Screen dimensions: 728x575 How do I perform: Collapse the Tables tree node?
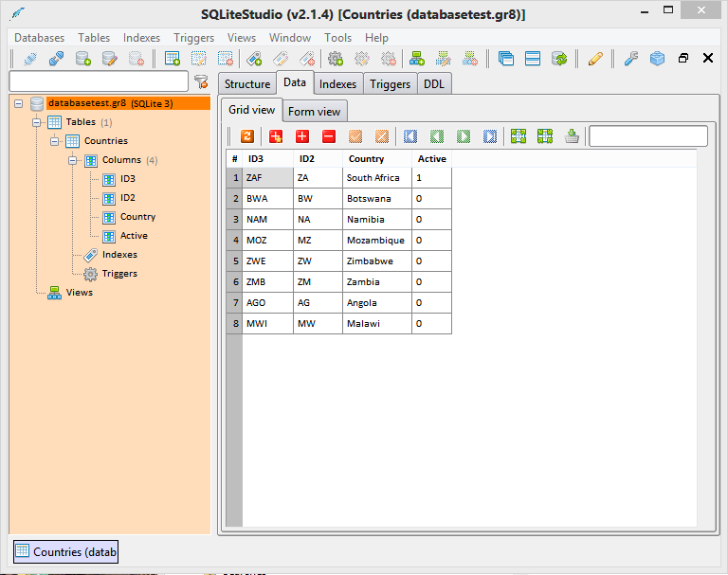[x=37, y=122]
